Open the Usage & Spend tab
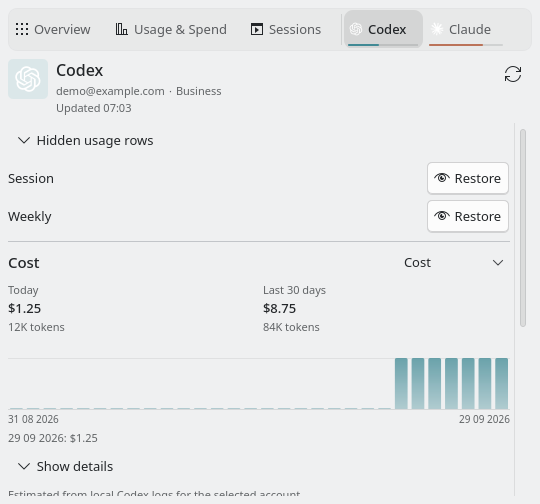540x504 pixels. pos(171,29)
